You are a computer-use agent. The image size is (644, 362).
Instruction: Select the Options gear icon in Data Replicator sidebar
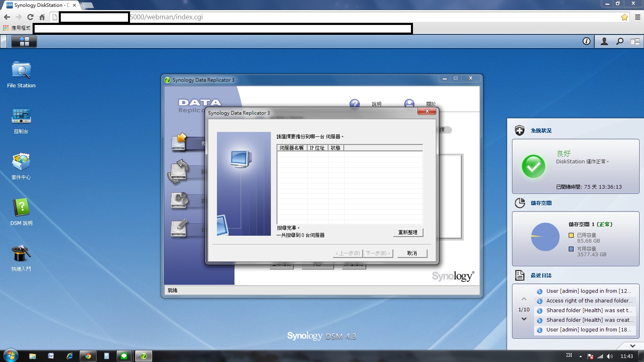180,200
